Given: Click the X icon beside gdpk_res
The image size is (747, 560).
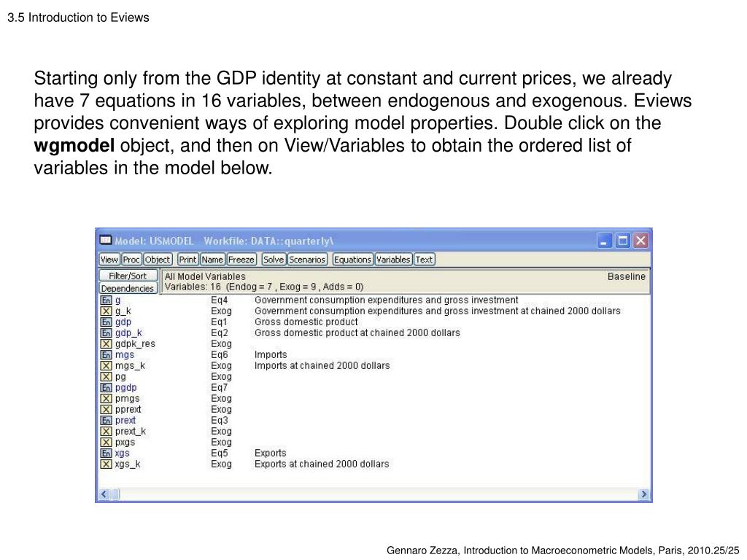Looking at the screenshot, I should [106, 344].
